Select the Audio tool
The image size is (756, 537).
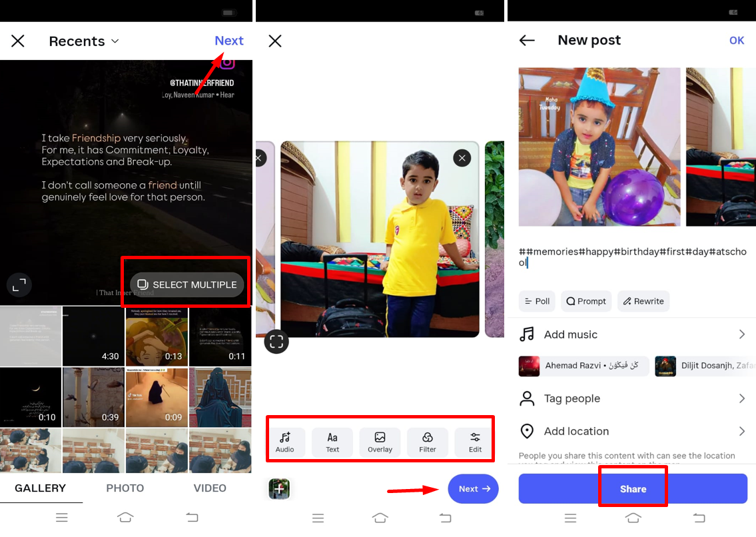point(286,441)
